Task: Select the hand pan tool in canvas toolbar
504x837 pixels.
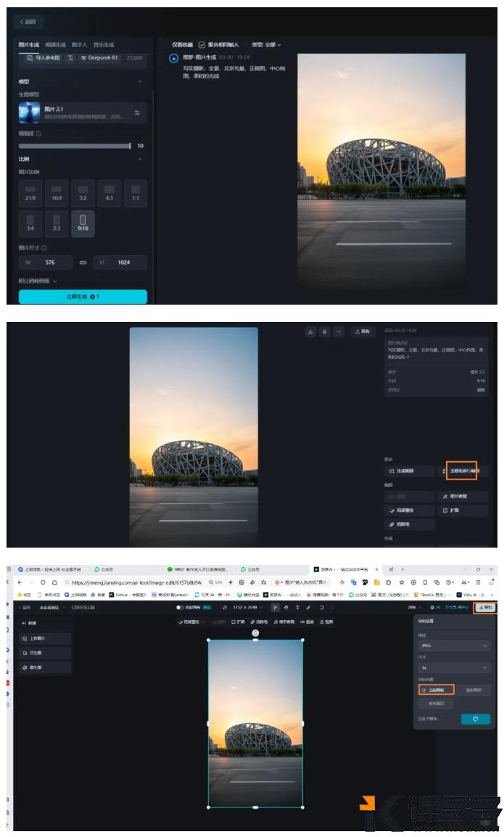Action: [286, 607]
